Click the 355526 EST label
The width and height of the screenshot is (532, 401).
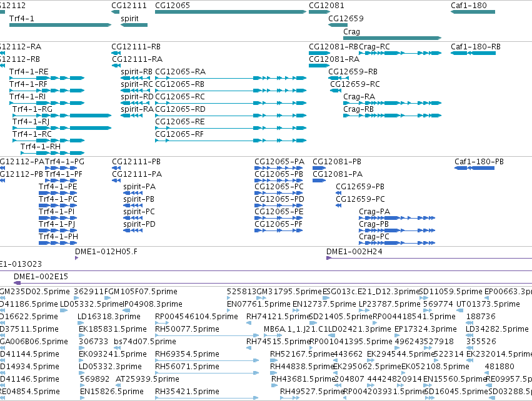click(x=481, y=342)
